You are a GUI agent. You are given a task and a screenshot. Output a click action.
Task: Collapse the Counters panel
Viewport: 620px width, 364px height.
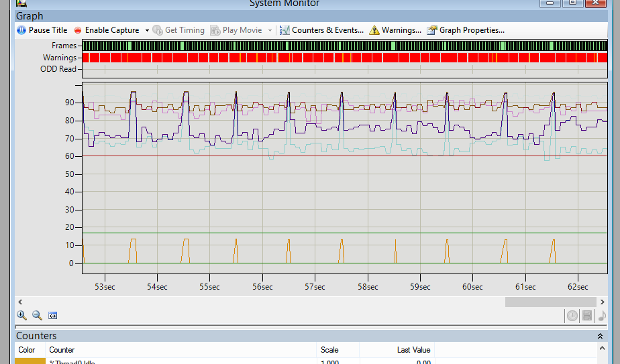(x=600, y=336)
